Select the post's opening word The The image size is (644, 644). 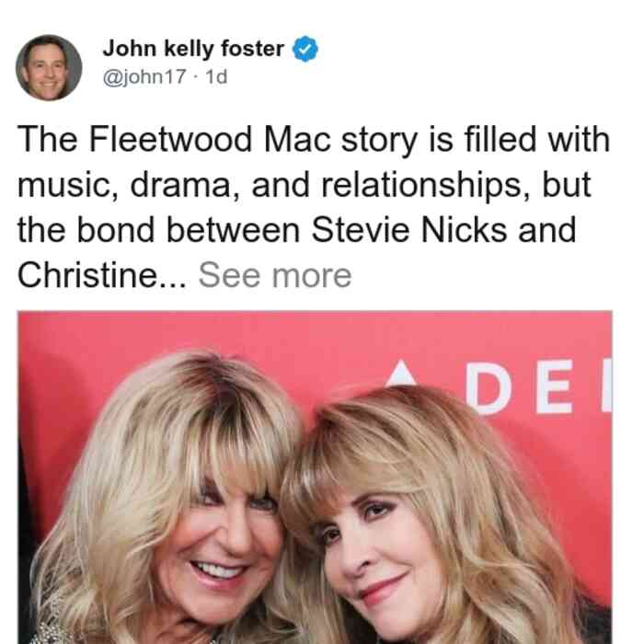[x=47, y=140]
